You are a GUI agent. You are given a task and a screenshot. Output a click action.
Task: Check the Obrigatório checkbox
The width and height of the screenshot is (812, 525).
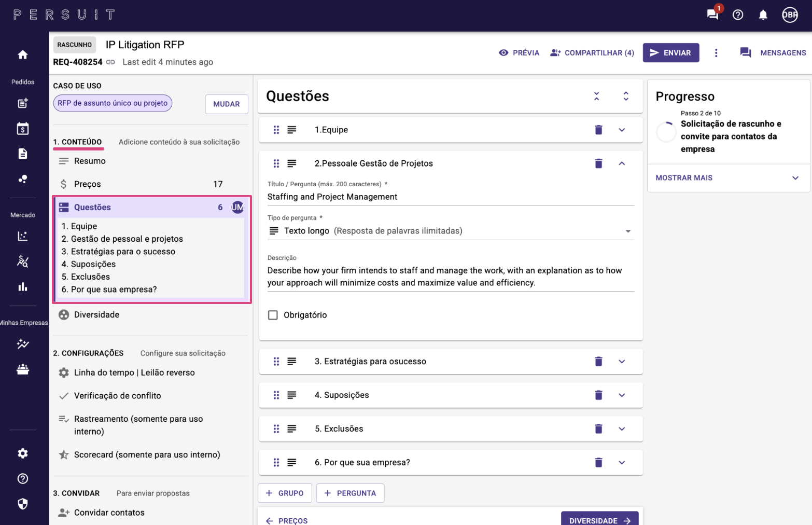[273, 315]
